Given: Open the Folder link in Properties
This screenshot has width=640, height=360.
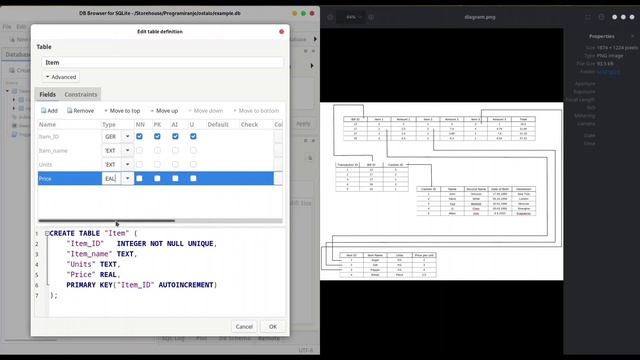Looking at the screenshot, I should click(x=608, y=71).
